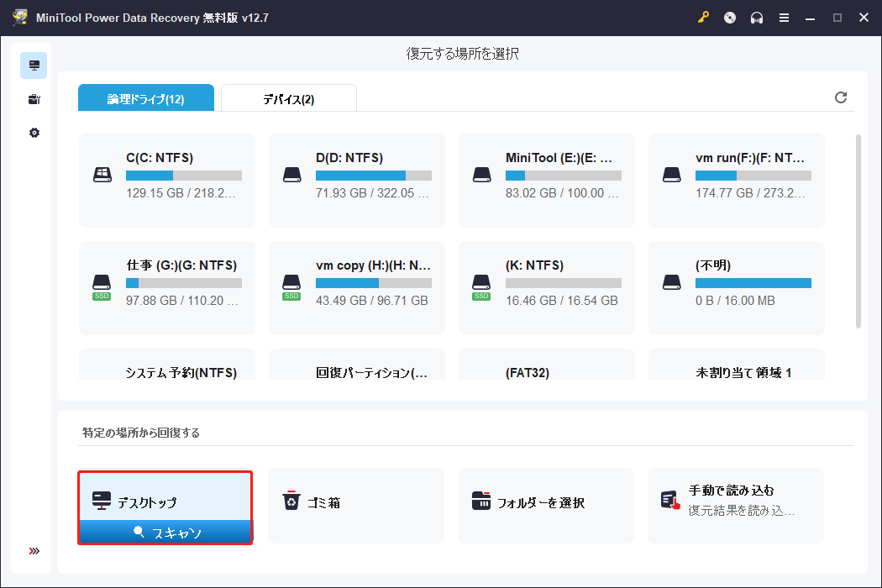Open the hamburger menu
Image resolution: width=882 pixels, height=588 pixels.
(784, 17)
